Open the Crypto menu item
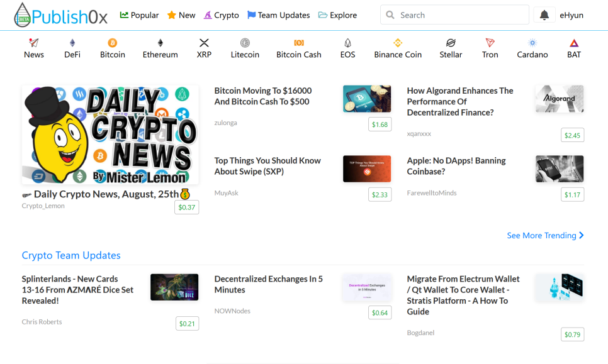This screenshot has width=608, height=364. pyautogui.click(x=222, y=15)
